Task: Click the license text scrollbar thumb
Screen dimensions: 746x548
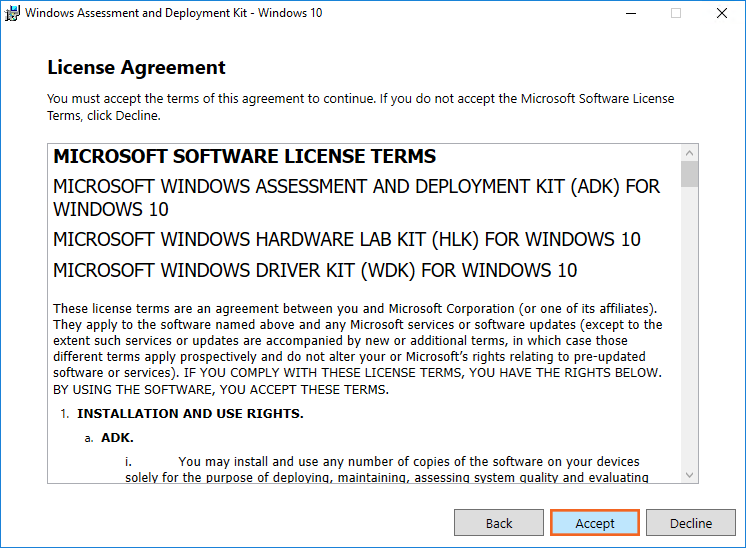Action: pos(689,175)
